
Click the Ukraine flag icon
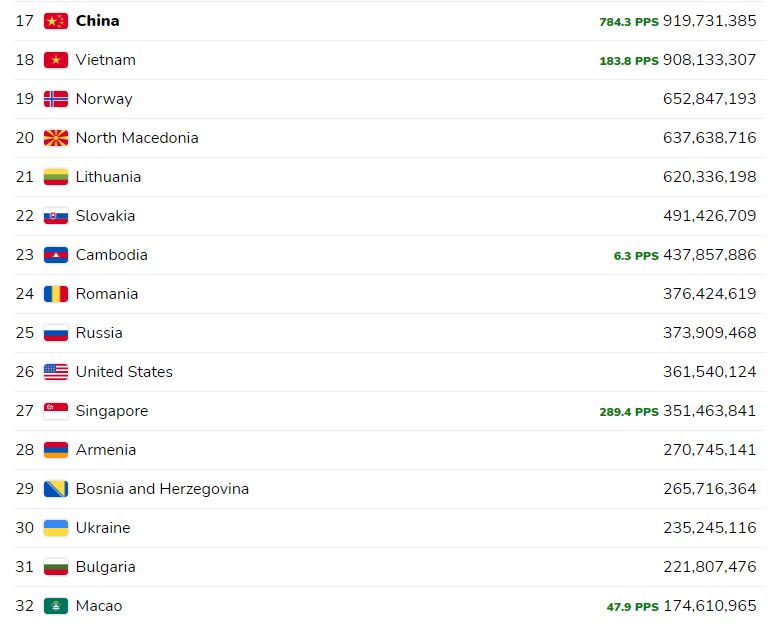tap(56, 528)
